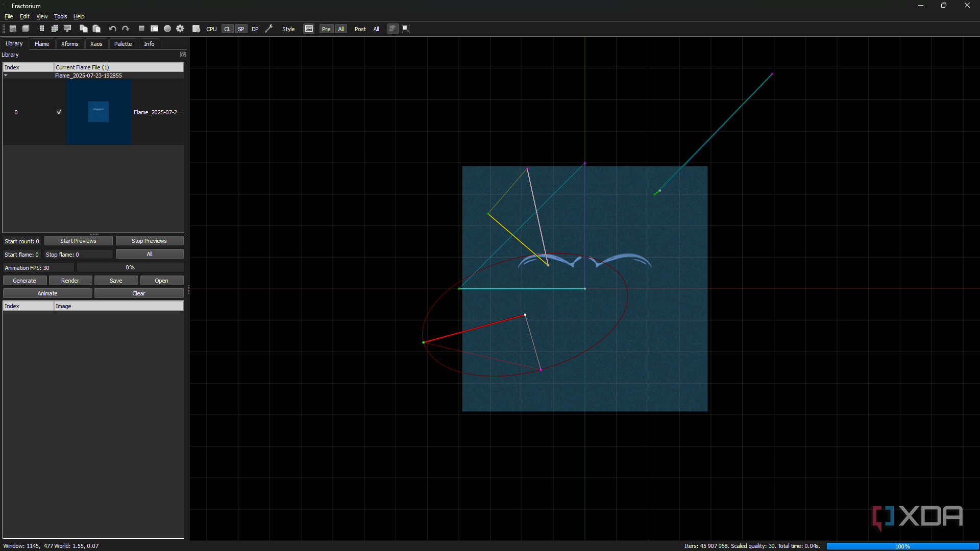Viewport: 980px width, 551px height.
Task: Select the CPU renderer option
Action: pyautogui.click(x=211, y=29)
